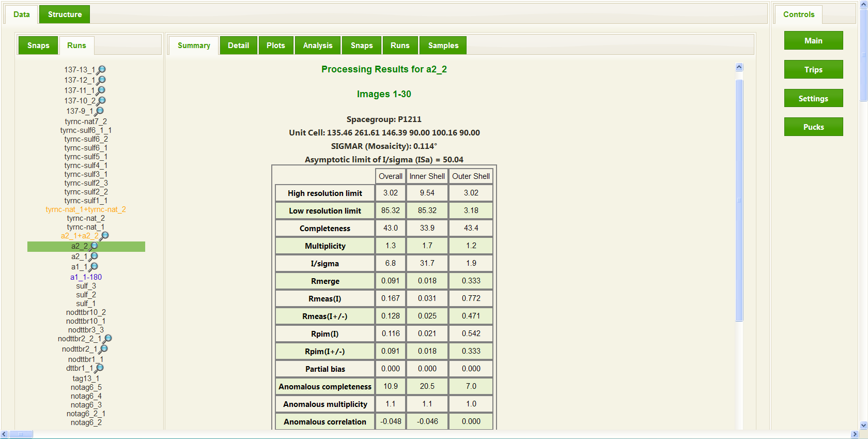Select run tyrnc-nat_2
Image resolution: width=868 pixels, height=439 pixels.
pyautogui.click(x=86, y=218)
